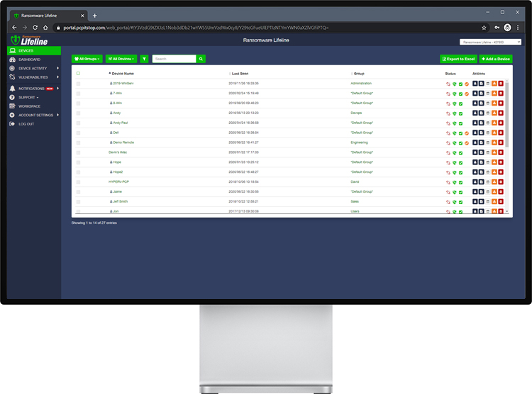Go to Dashboard in the sidebar
This screenshot has width=532, height=394.
[29, 60]
